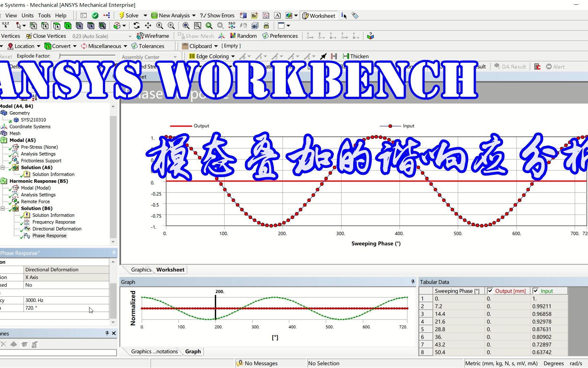Screen dimensions: 588x368
Task: Pin the Phase Response details panel
Action: (x=114, y=253)
